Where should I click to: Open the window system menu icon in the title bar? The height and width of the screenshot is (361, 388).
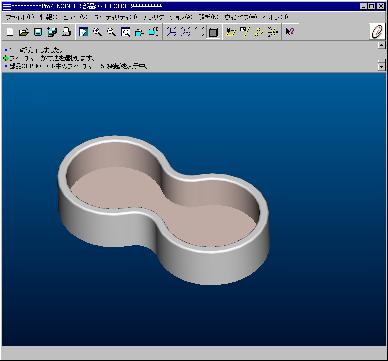pyautogui.click(x=7, y=6)
